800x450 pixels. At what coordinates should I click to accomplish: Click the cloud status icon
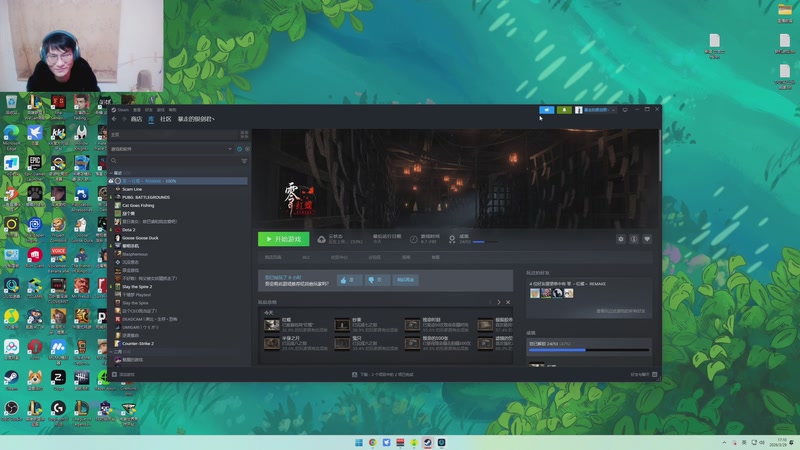tap(321, 239)
